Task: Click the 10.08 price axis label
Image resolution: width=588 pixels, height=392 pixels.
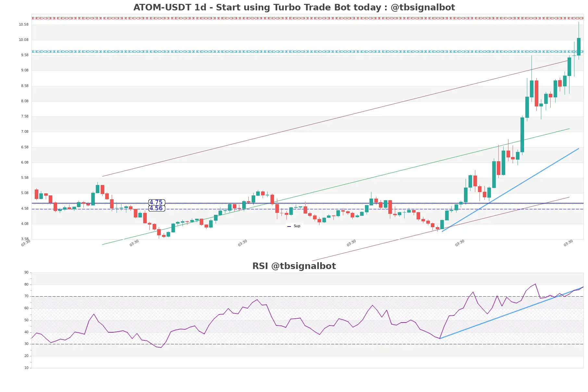Action: [24, 40]
